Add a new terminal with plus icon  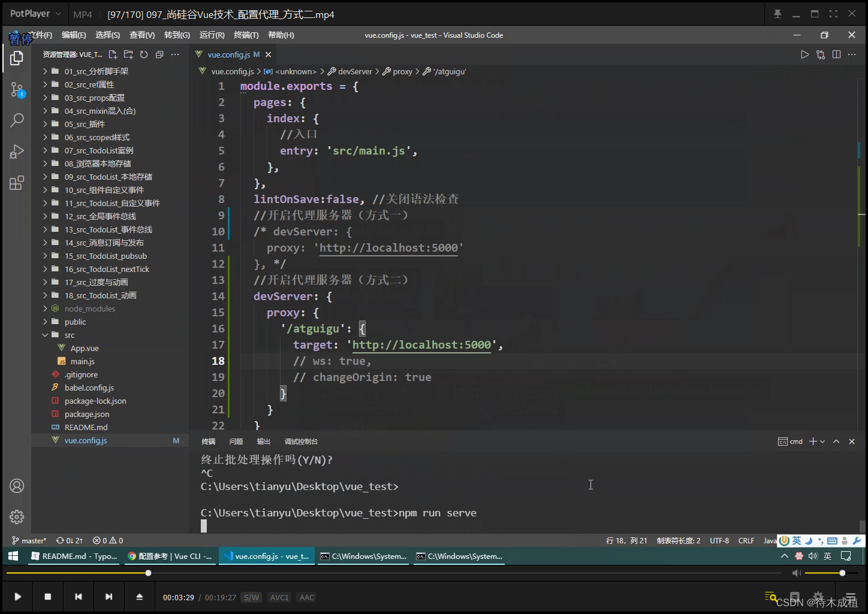[x=813, y=441]
